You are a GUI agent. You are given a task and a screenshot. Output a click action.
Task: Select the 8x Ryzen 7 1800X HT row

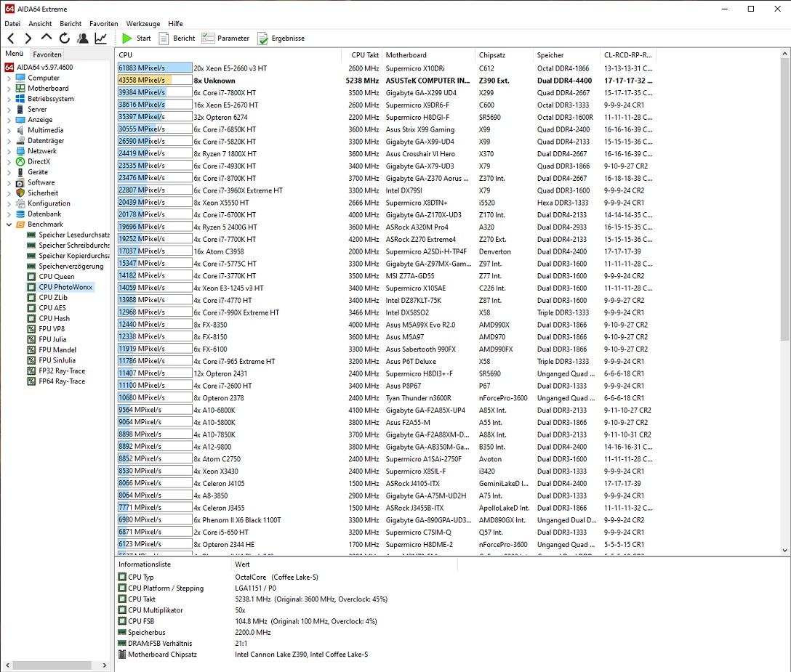pos(386,154)
